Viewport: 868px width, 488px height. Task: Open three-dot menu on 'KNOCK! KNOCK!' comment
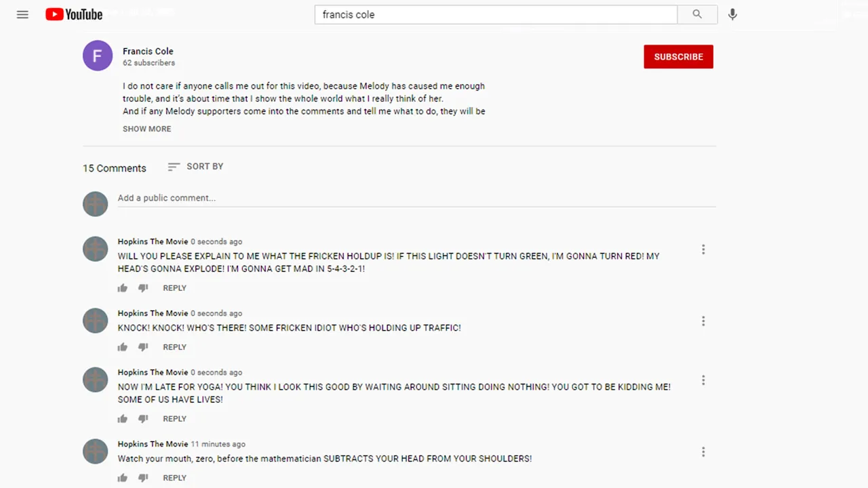pyautogui.click(x=703, y=321)
